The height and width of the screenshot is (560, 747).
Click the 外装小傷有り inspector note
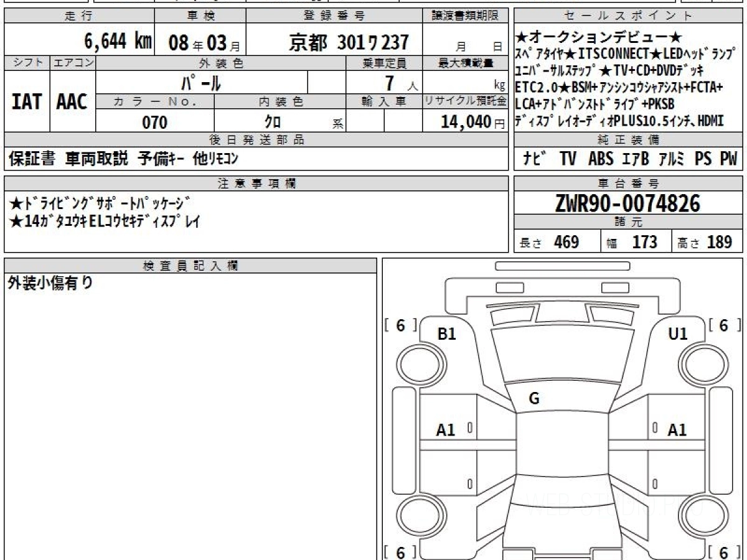pyautogui.click(x=50, y=283)
